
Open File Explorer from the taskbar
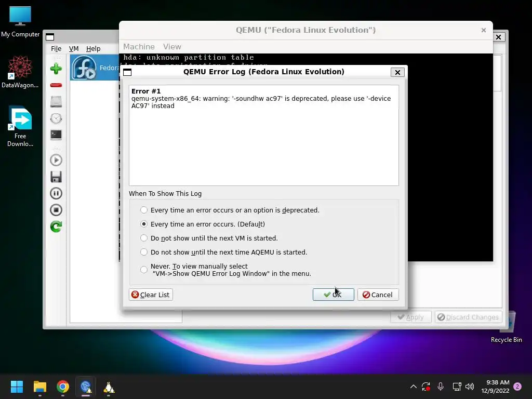coord(39,387)
